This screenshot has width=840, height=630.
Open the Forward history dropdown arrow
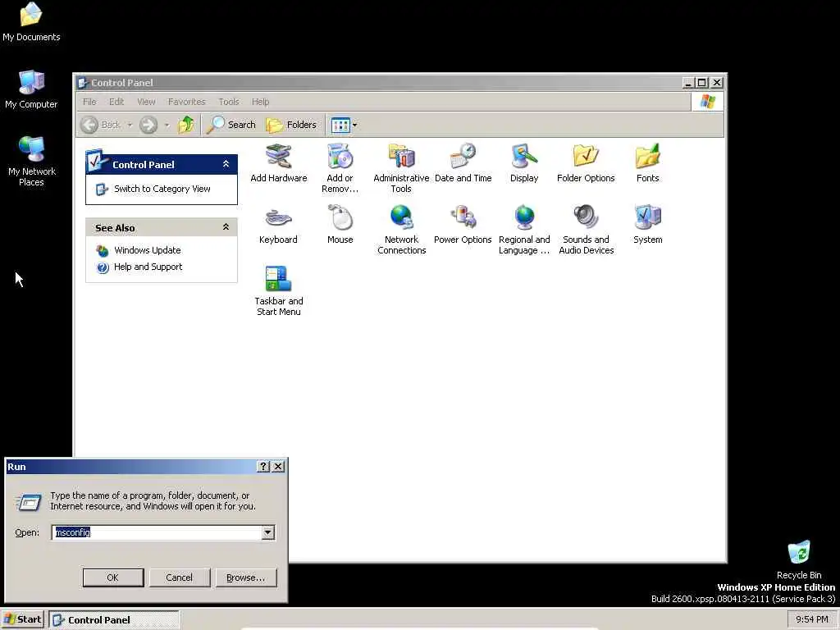pyautogui.click(x=167, y=126)
